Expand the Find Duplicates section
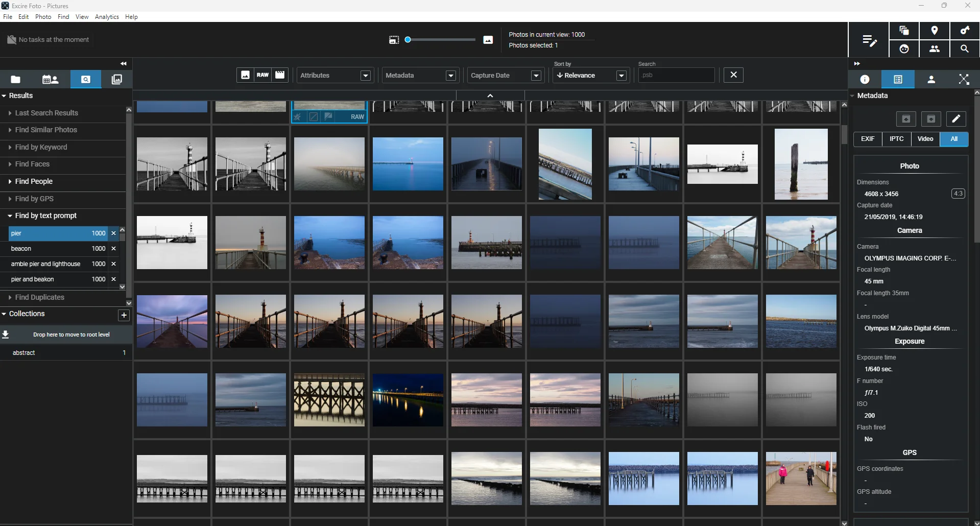Viewport: 980px width, 526px height. click(x=39, y=297)
